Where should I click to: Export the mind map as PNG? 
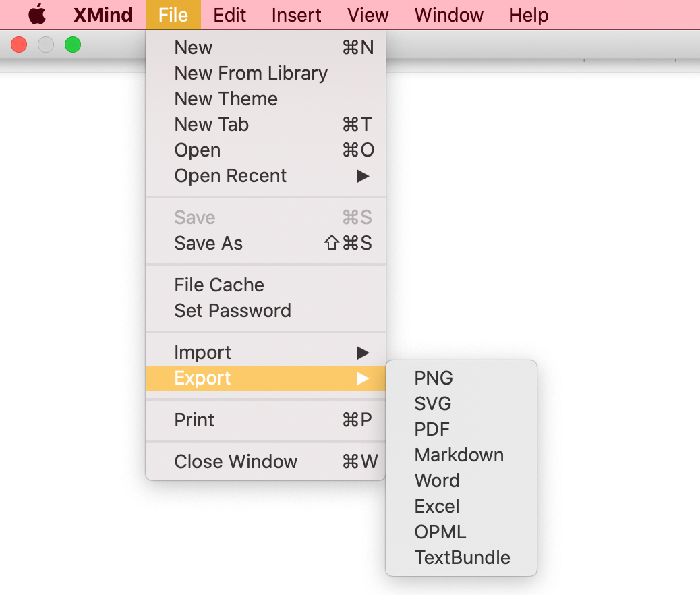461,378
